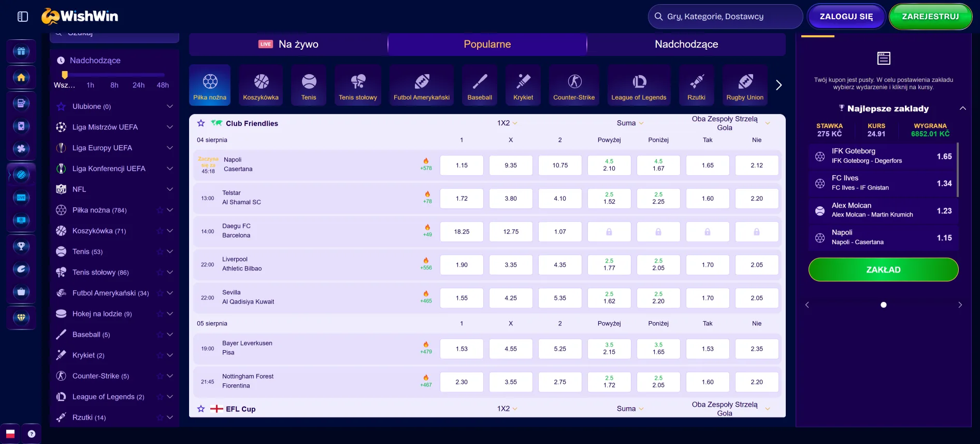Select League of Legends sport tile

click(x=639, y=85)
